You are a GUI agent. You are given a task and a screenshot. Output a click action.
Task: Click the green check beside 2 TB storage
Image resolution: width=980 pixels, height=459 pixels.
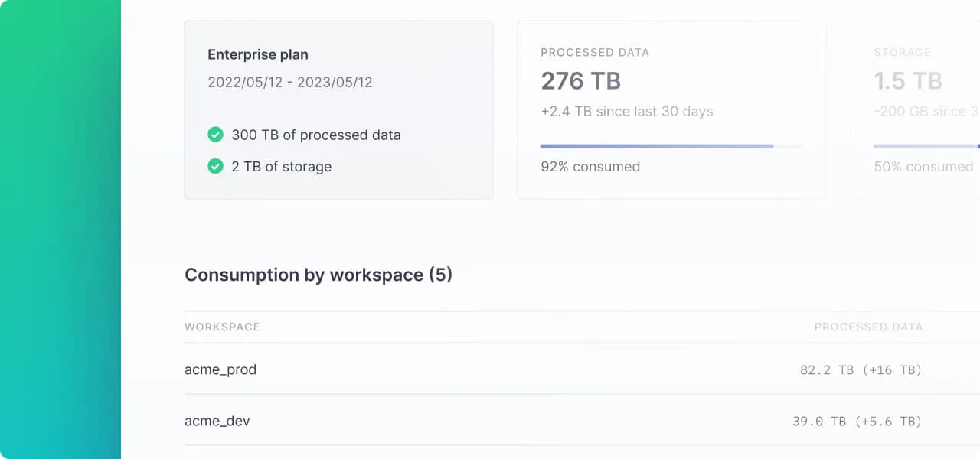[x=215, y=166]
